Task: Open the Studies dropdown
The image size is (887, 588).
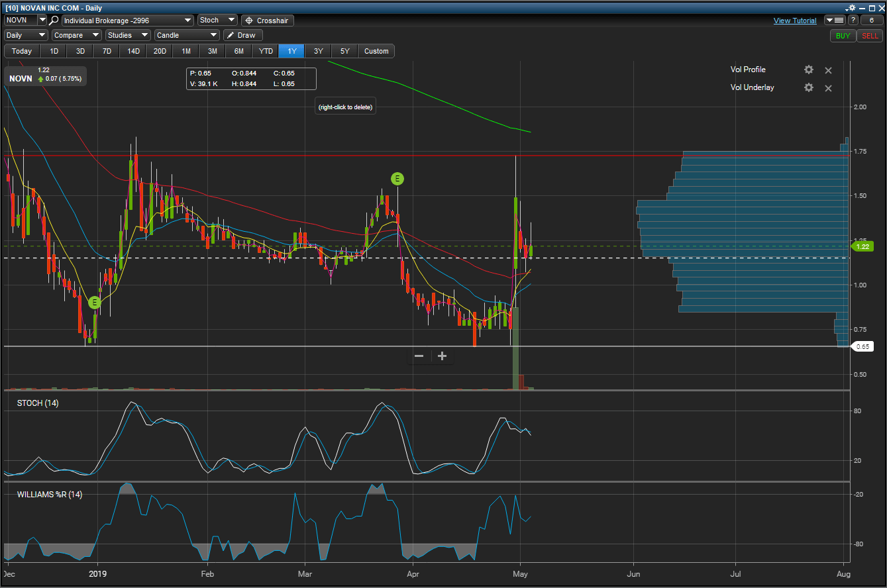Action: click(x=128, y=35)
